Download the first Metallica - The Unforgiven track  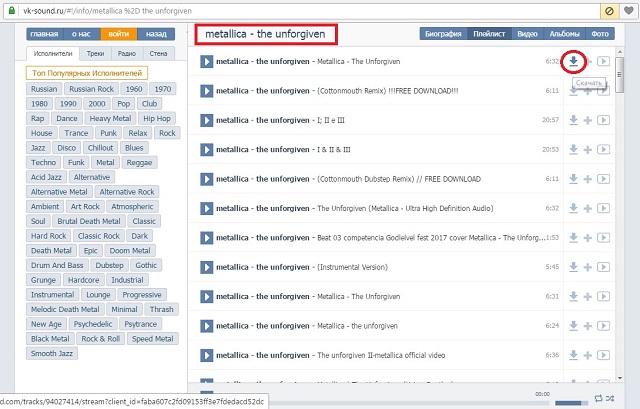point(573,62)
